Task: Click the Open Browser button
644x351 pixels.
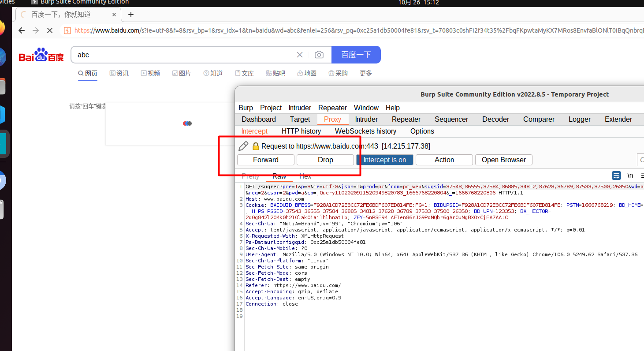Action: (504, 160)
